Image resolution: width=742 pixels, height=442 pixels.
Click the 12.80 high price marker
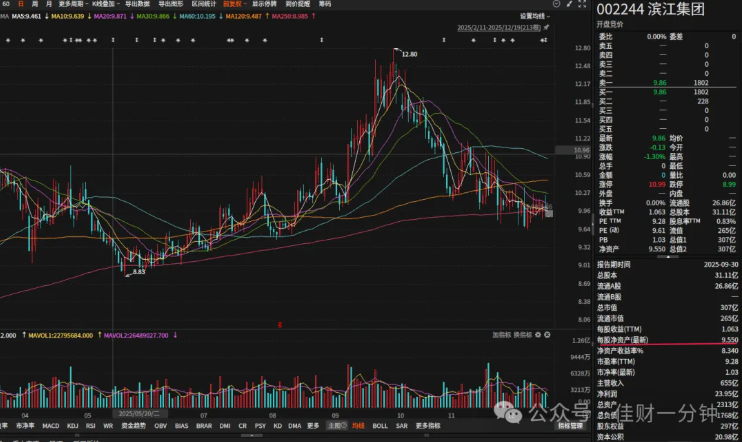point(409,54)
